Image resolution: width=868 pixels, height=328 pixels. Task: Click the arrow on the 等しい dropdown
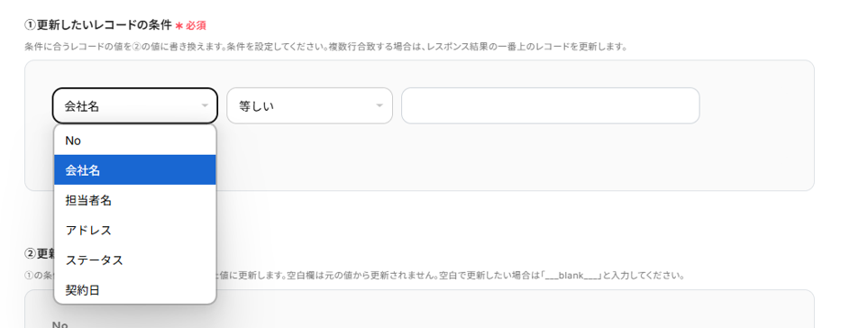point(379,105)
